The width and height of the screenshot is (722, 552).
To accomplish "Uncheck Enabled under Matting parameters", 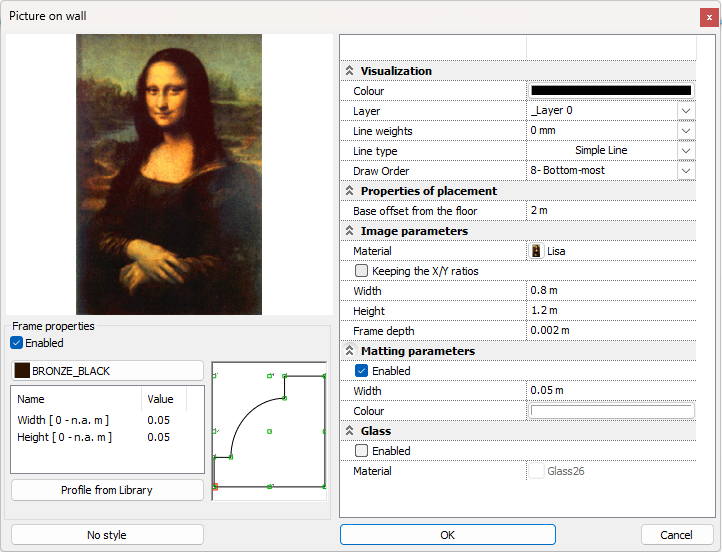I will coord(362,371).
